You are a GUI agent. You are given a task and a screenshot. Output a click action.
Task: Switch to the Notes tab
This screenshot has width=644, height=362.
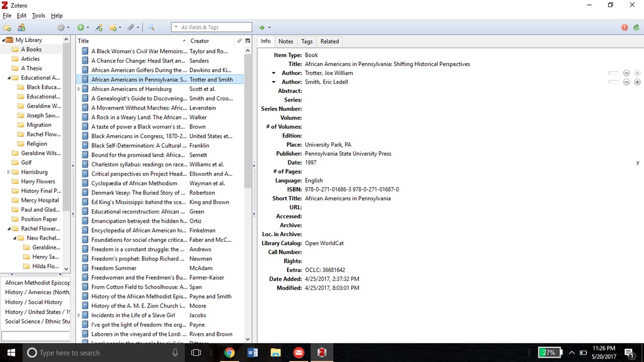click(285, 41)
